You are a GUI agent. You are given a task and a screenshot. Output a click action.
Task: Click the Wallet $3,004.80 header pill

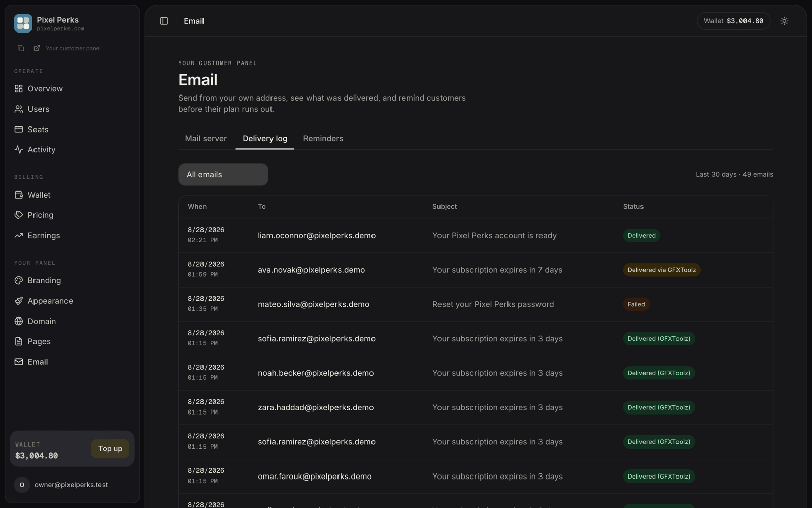click(733, 21)
